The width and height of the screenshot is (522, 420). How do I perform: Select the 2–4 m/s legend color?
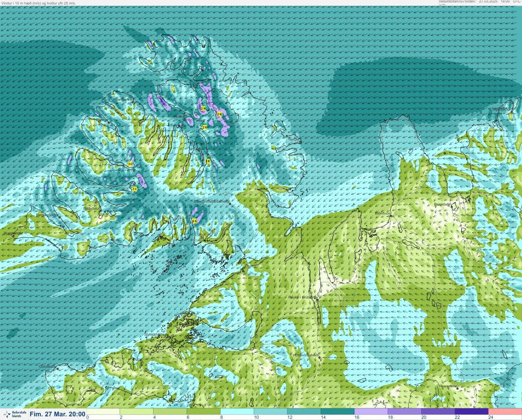pyautogui.click(x=137, y=411)
